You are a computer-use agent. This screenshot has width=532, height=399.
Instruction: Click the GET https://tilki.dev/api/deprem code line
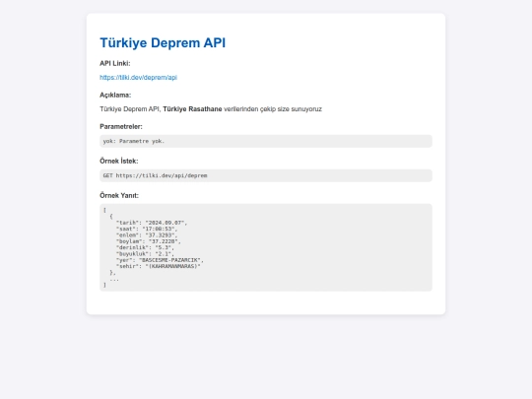pyautogui.click(x=266, y=175)
